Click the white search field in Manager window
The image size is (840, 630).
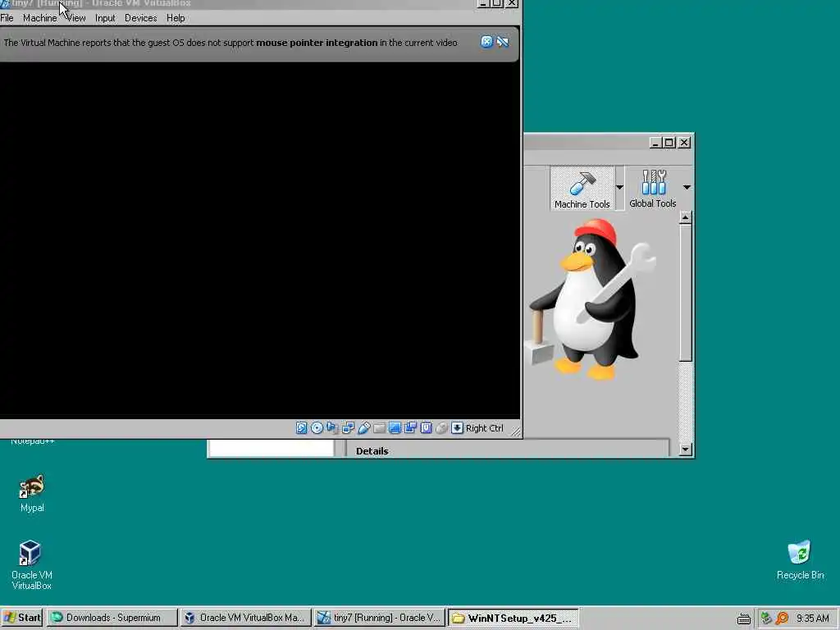[x=271, y=449]
